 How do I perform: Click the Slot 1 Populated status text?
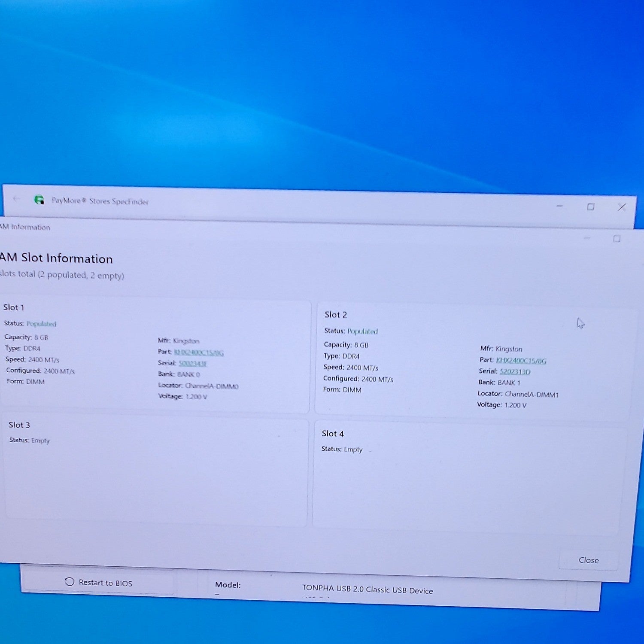(41, 324)
